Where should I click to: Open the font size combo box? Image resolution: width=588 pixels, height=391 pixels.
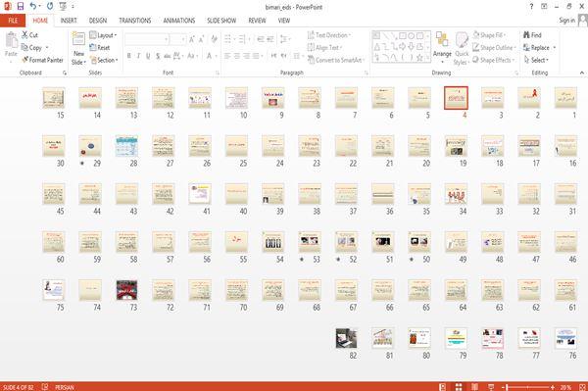coord(177,39)
